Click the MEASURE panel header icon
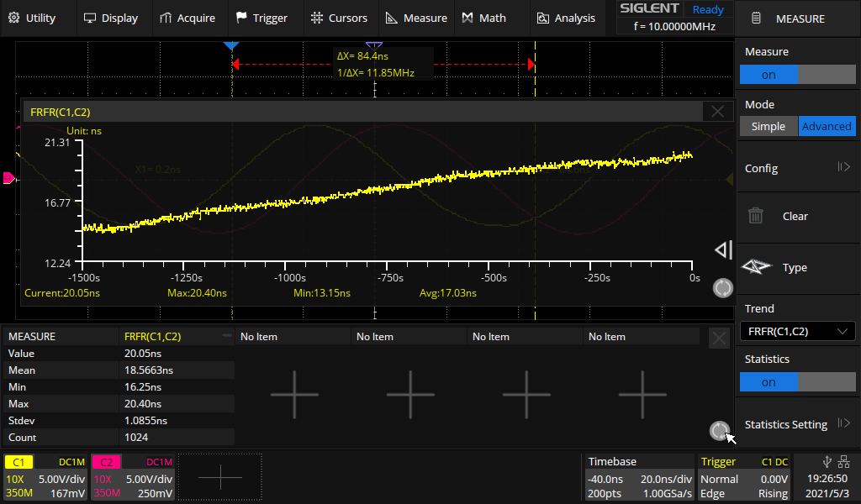The width and height of the screenshot is (861, 504). tap(756, 18)
